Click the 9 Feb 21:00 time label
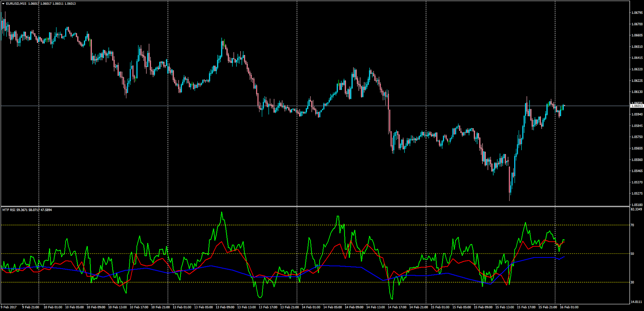 30,307
